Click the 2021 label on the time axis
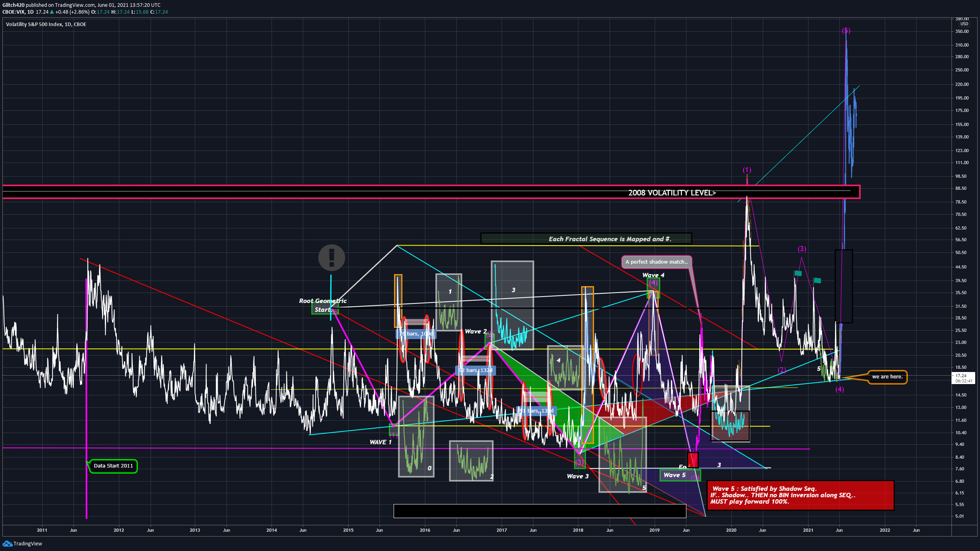 click(808, 531)
